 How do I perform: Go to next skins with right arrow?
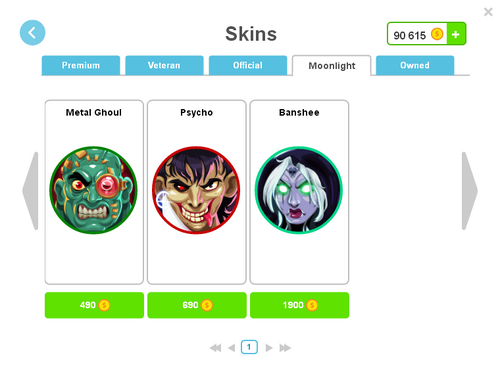click(470, 191)
